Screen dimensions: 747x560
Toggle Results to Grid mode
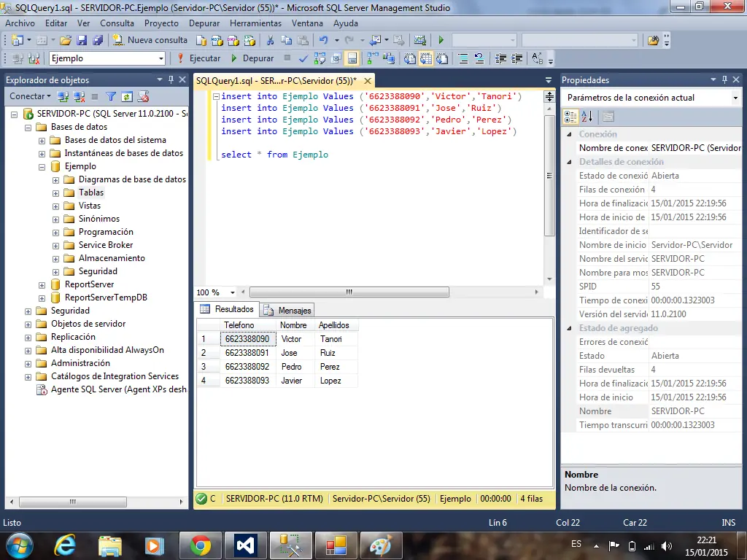(426, 58)
